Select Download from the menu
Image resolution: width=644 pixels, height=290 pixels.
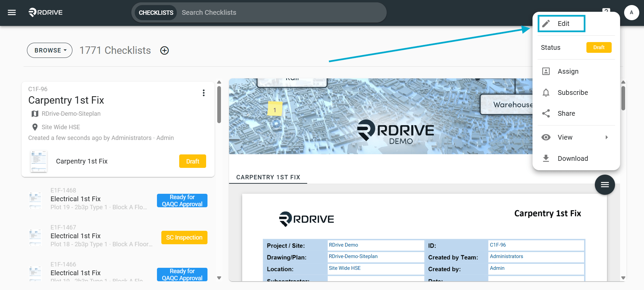point(576,158)
